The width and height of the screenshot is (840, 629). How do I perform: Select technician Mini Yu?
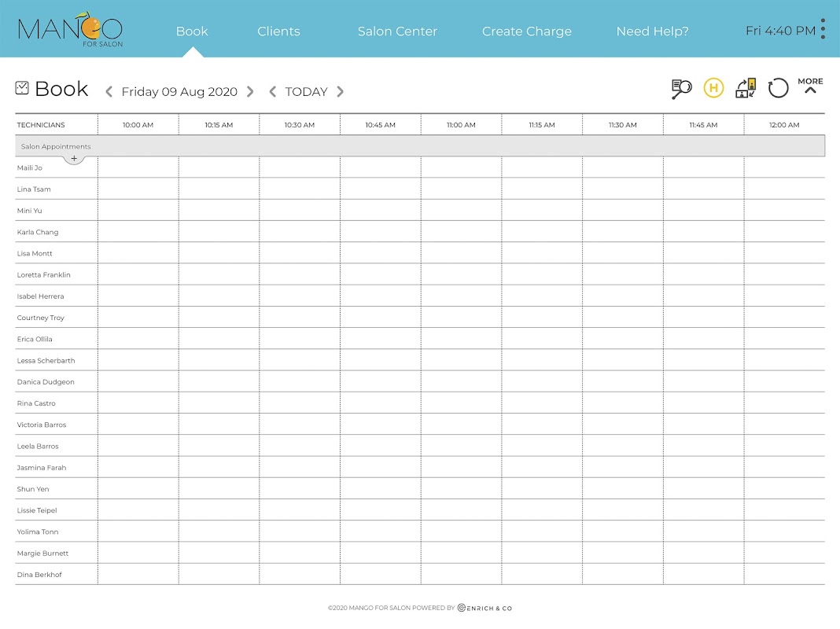point(29,211)
